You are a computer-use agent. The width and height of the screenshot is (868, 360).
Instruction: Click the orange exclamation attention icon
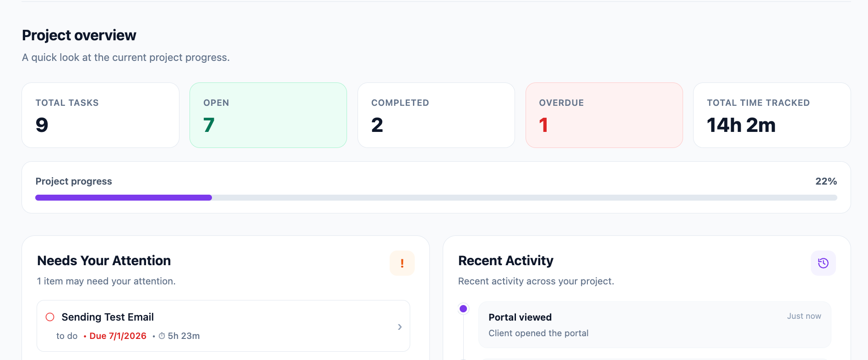pyautogui.click(x=402, y=263)
